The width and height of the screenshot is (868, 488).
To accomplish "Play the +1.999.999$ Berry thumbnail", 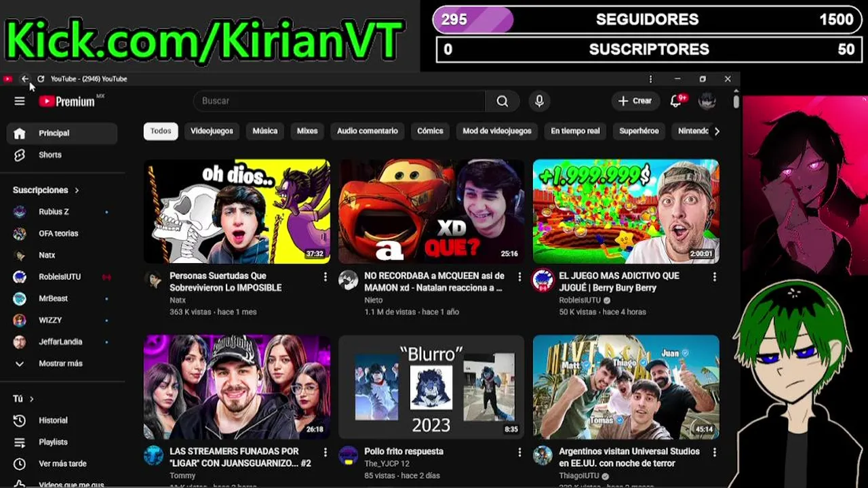I will (626, 211).
